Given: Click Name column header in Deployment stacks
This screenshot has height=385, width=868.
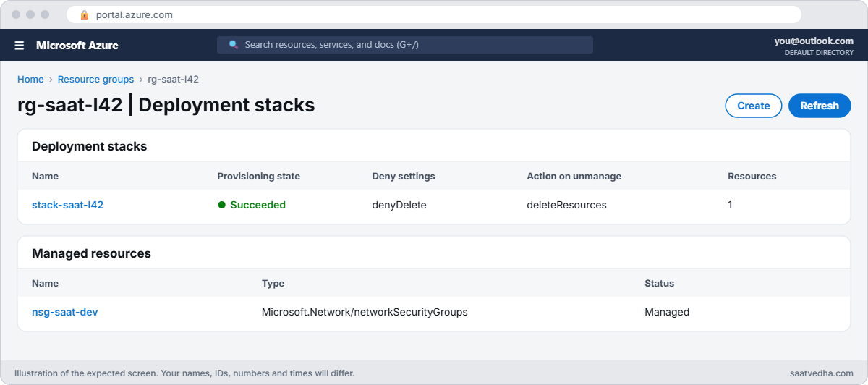Looking at the screenshot, I should pyautogui.click(x=45, y=176).
